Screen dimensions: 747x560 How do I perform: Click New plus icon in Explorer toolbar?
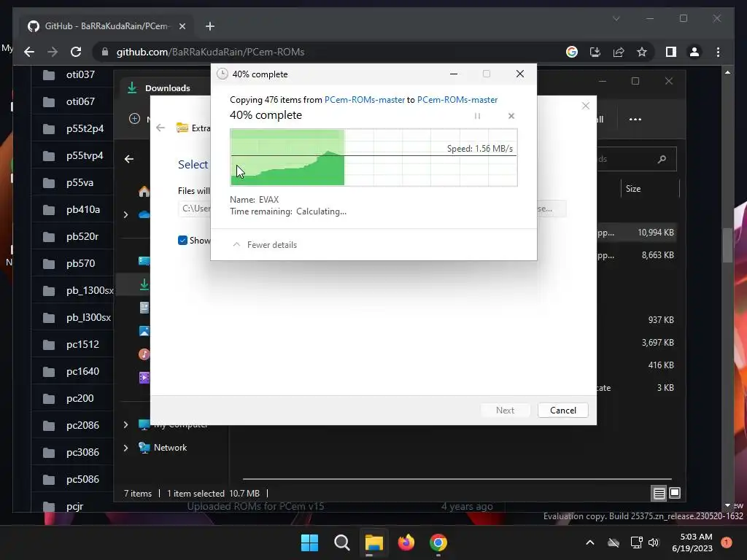[135, 119]
